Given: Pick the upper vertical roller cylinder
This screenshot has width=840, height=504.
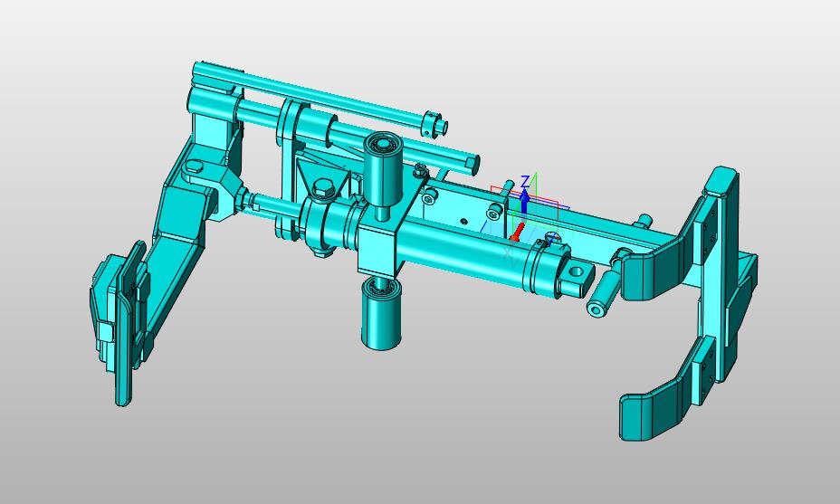Looking at the screenshot, I should pyautogui.click(x=383, y=171).
